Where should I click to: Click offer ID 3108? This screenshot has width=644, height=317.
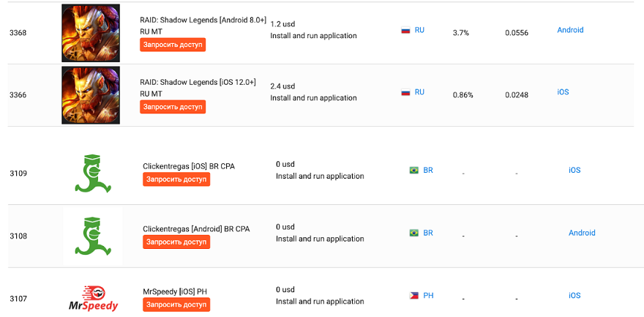(x=18, y=236)
